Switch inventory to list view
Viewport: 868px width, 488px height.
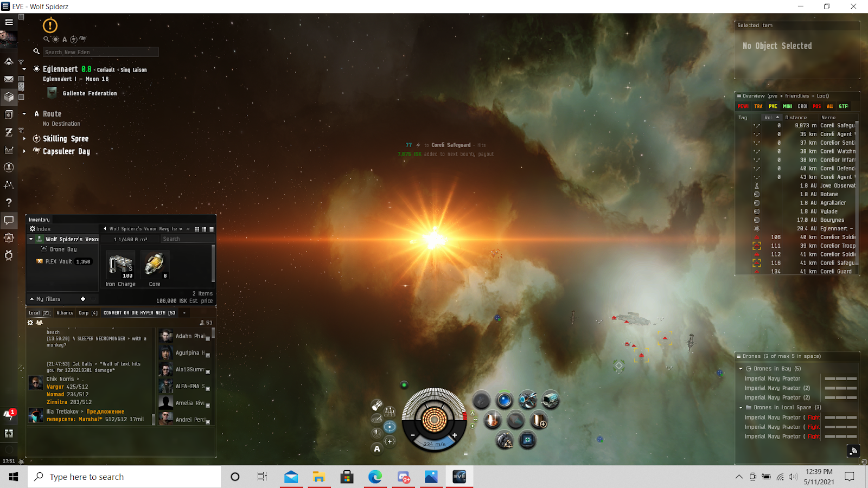(211, 229)
